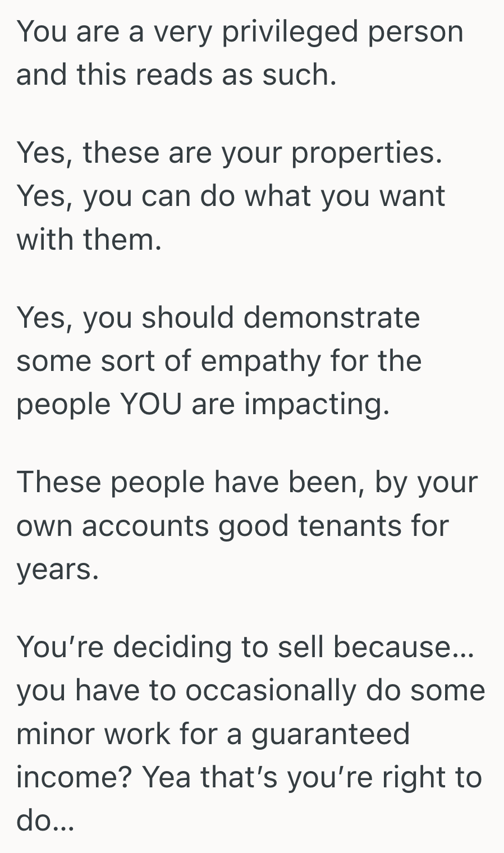Click the word "impacting."
Image resolution: width=504 pixels, height=853 pixels.
317,404
